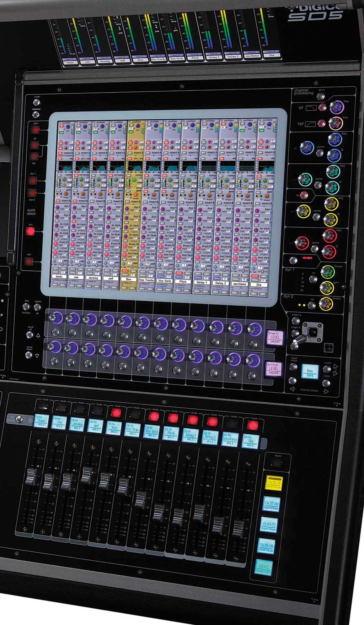This screenshot has width=364, height=625.
Task: Mute the Voc Verb fader strip
Action: tap(154, 416)
